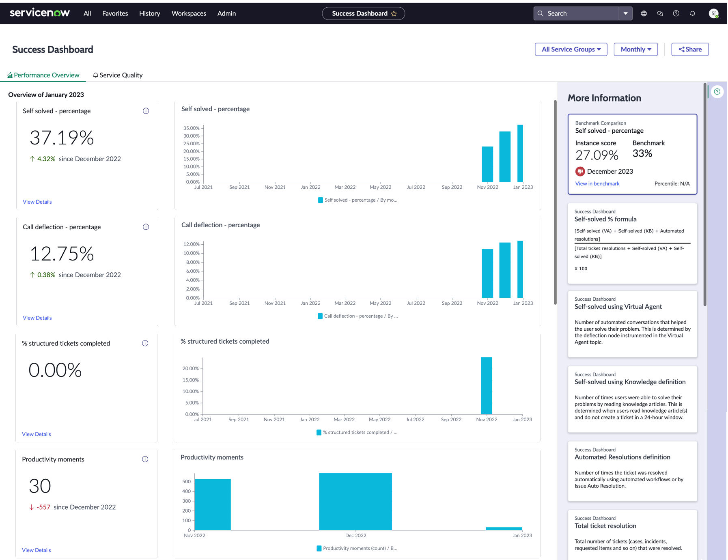Click info icon on Call deflection card
The width and height of the screenshot is (728, 560).
[x=146, y=227]
